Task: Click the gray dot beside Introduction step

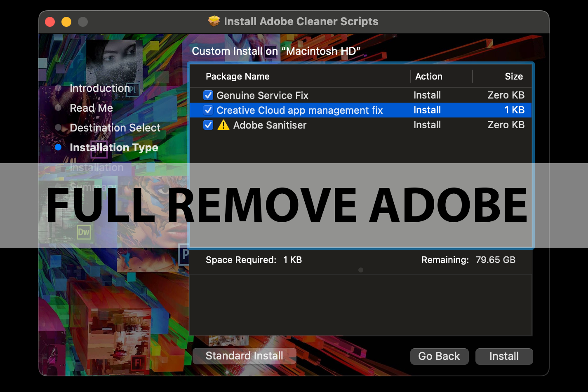Action: pos(58,88)
